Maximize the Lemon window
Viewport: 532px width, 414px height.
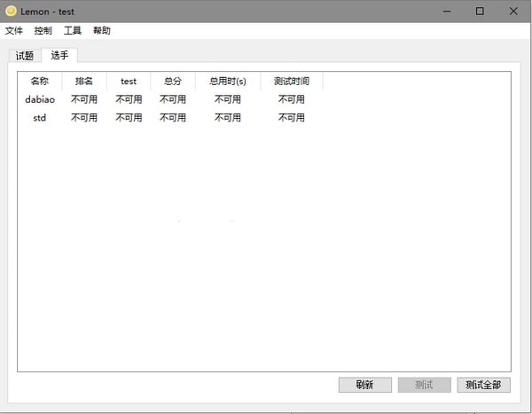(x=480, y=12)
